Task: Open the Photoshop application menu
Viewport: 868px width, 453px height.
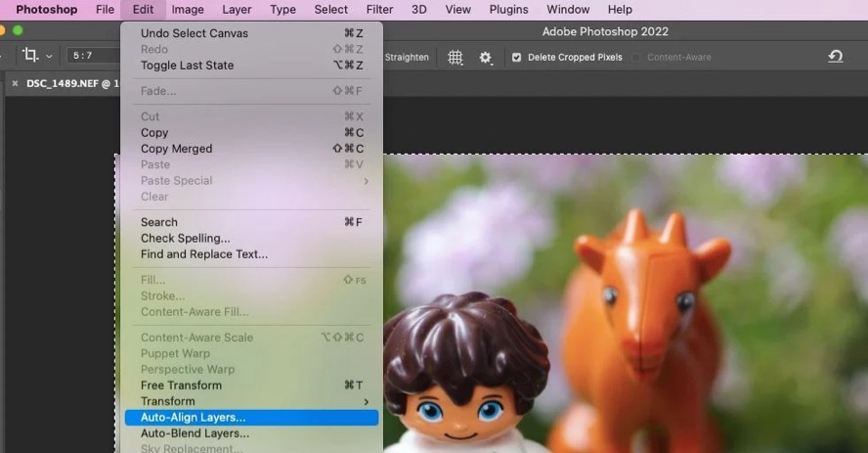Action: tap(47, 10)
